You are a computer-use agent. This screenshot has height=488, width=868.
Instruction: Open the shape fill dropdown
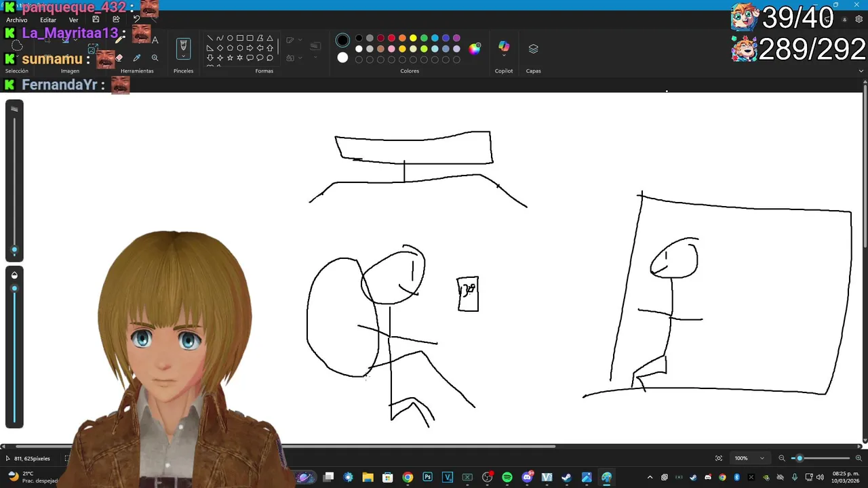coord(299,58)
